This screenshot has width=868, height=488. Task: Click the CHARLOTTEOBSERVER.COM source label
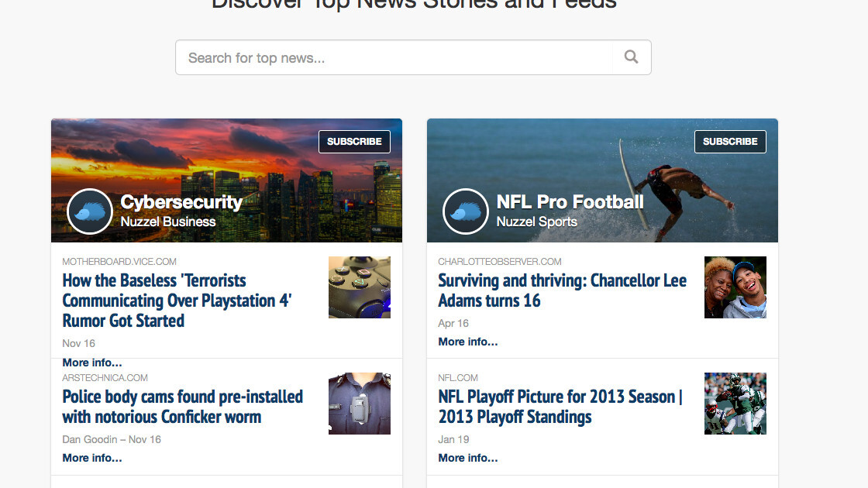(499, 262)
